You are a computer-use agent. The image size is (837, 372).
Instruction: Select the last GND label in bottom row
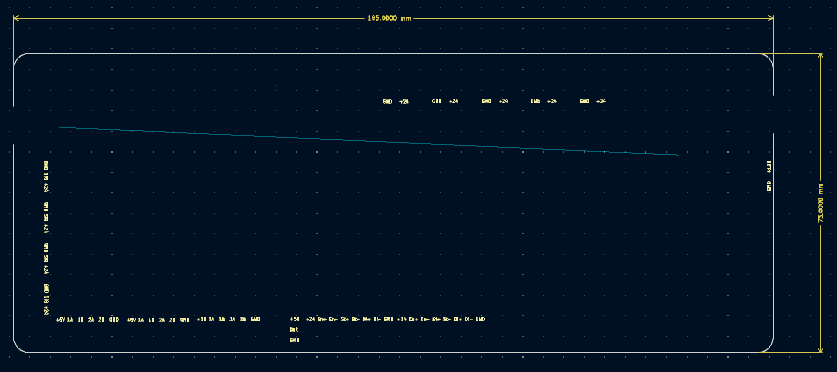[x=480, y=319]
